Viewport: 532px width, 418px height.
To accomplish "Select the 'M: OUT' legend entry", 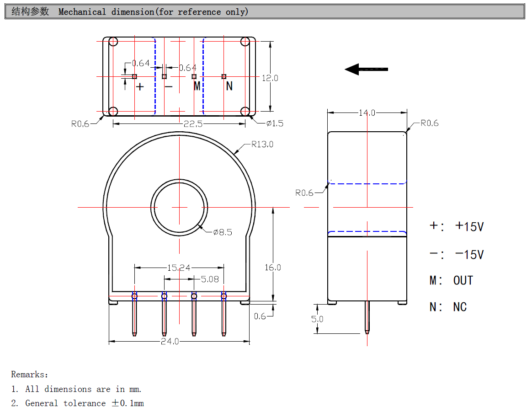I will point(451,280).
